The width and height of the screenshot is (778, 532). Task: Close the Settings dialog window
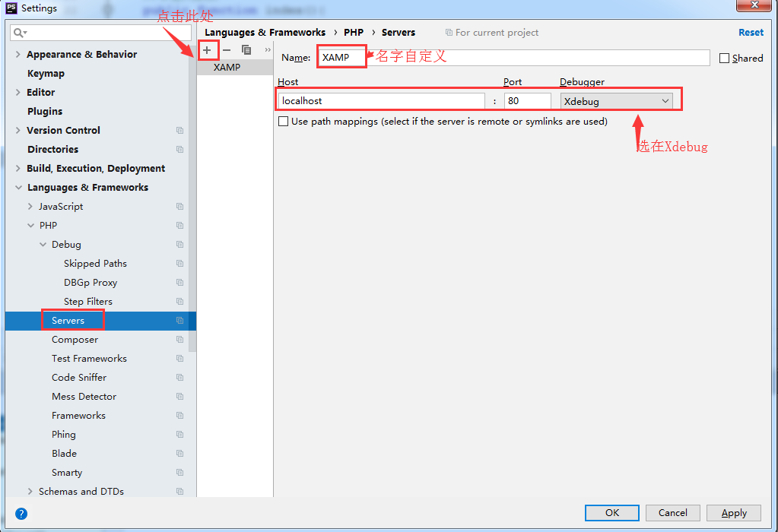pos(754,5)
